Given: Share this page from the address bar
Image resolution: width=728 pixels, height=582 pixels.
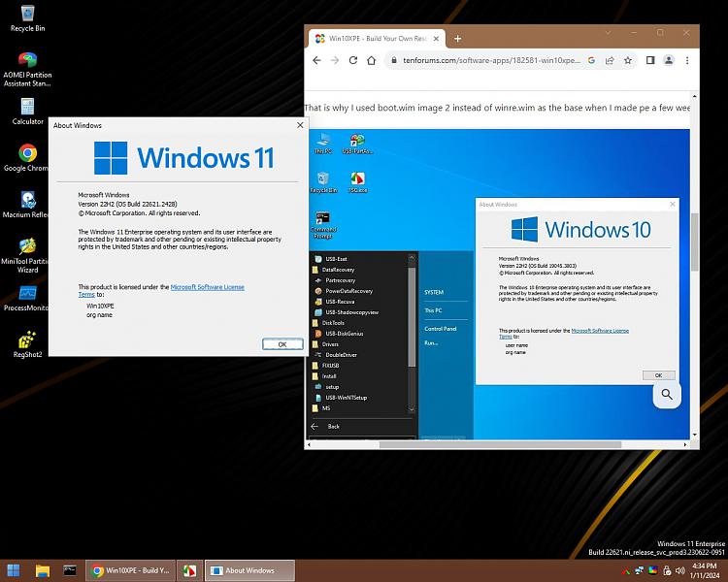Looking at the screenshot, I should [x=610, y=60].
